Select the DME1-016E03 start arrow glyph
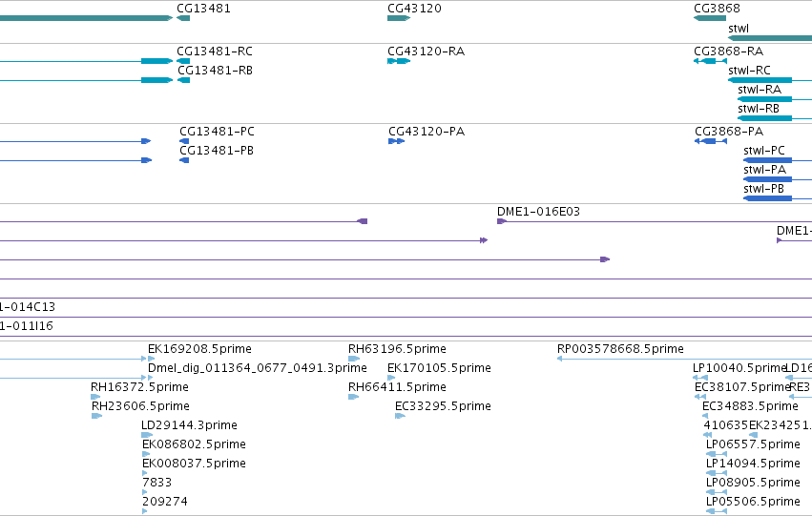Viewport: 812px width, 516px height. click(501, 221)
